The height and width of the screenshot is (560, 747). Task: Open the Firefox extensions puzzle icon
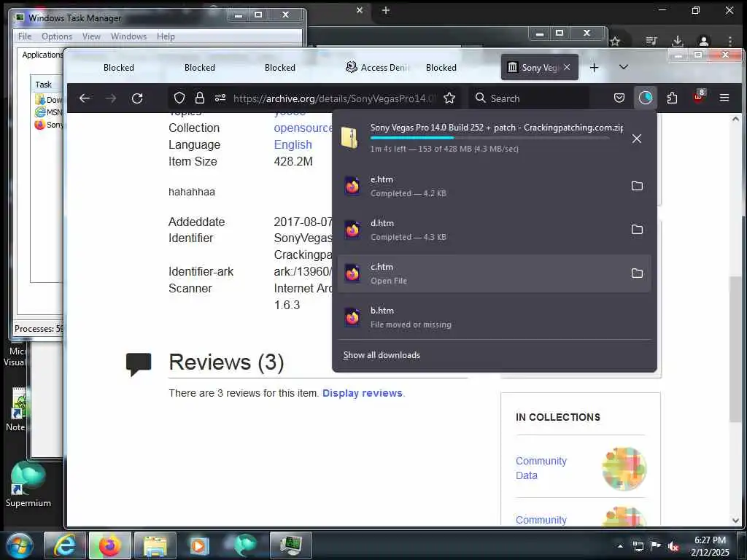pyautogui.click(x=672, y=98)
